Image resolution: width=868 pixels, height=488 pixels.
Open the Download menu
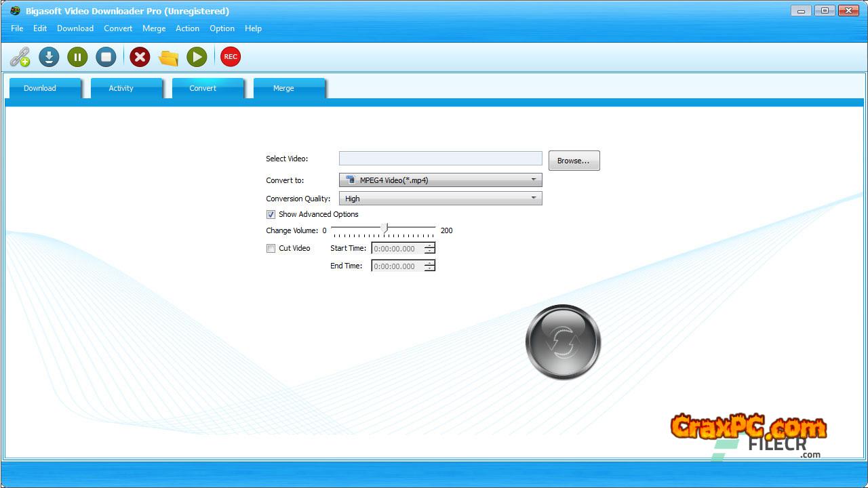tap(75, 28)
